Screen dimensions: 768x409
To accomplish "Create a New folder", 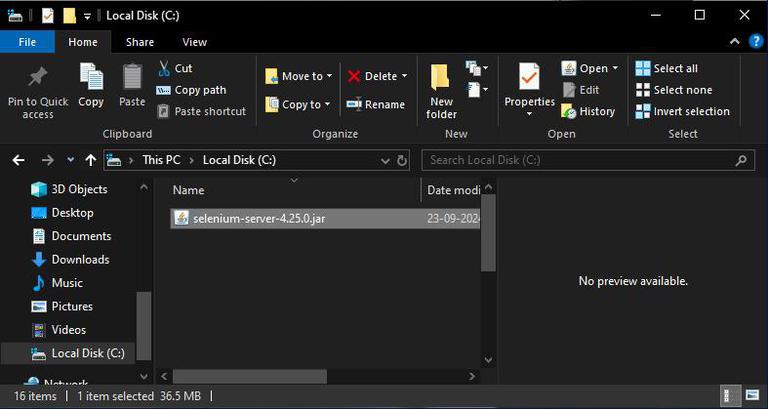I will pyautogui.click(x=441, y=92).
